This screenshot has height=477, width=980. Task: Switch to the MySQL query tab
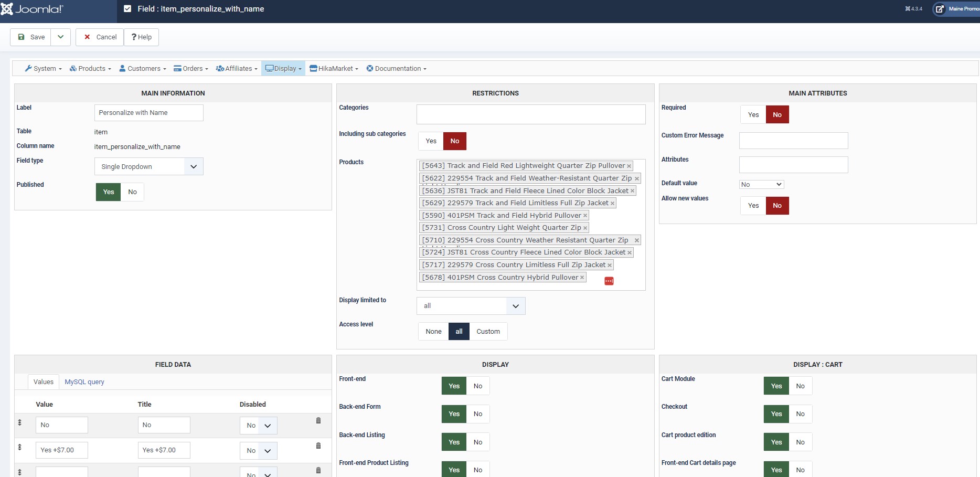click(x=84, y=382)
